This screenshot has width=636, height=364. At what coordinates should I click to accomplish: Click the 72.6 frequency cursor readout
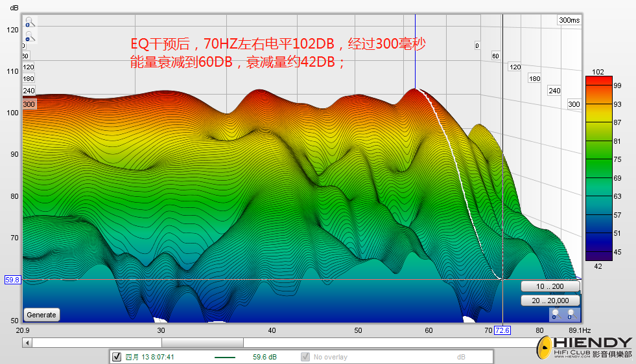(502, 330)
